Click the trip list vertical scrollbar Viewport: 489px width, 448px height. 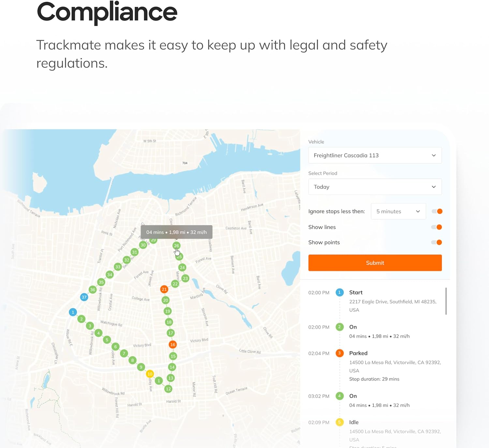pos(446,301)
